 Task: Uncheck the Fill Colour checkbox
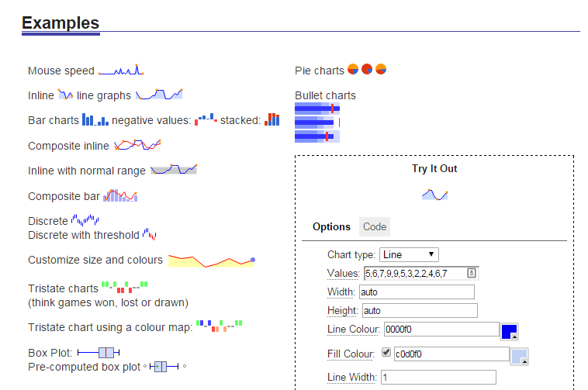[386, 353]
